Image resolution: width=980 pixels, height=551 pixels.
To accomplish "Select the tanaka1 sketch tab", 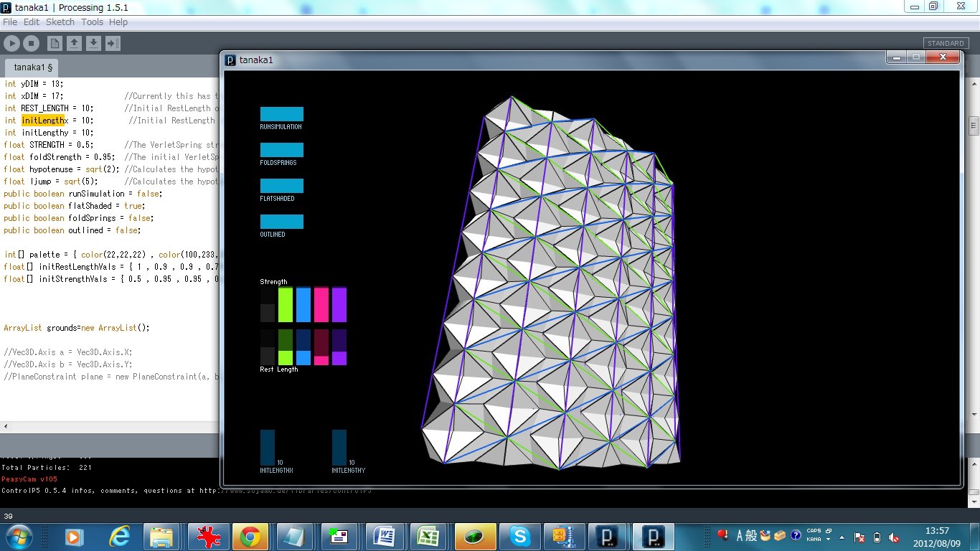I will [33, 67].
